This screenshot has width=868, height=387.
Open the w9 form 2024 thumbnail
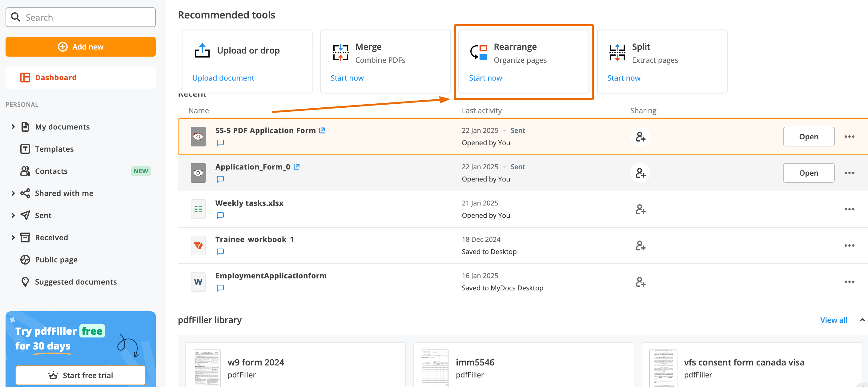coord(207,368)
